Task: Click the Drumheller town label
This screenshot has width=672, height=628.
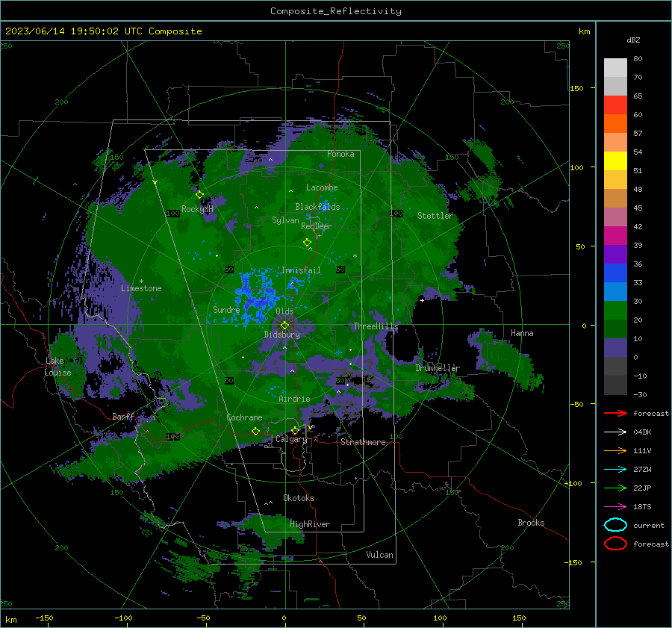Action: pos(438,368)
